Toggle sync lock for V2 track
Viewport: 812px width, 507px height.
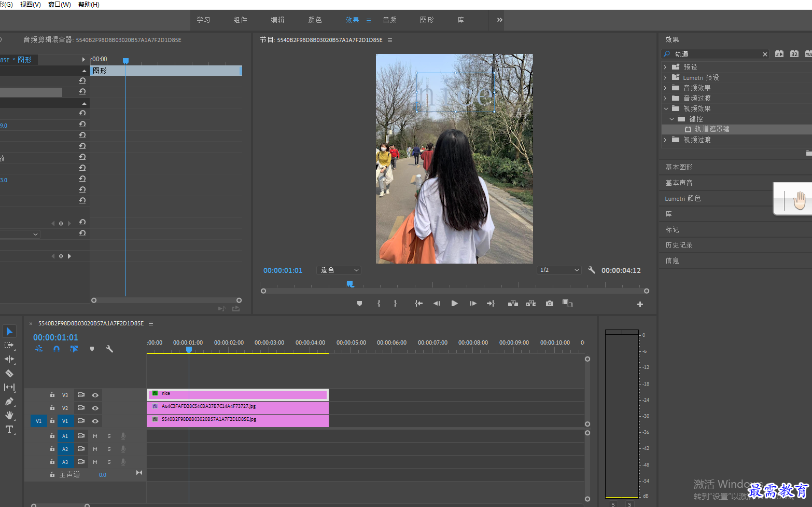pyautogui.click(x=81, y=408)
